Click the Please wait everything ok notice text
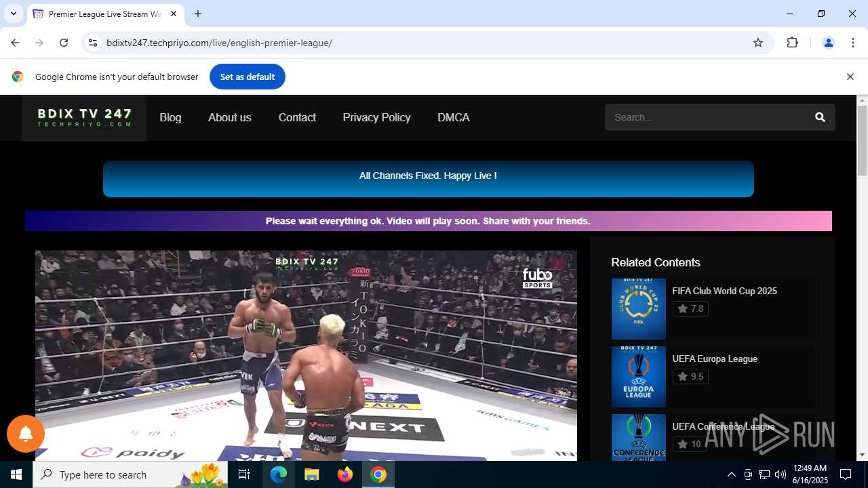Viewport: 868px width, 488px height. click(428, 221)
